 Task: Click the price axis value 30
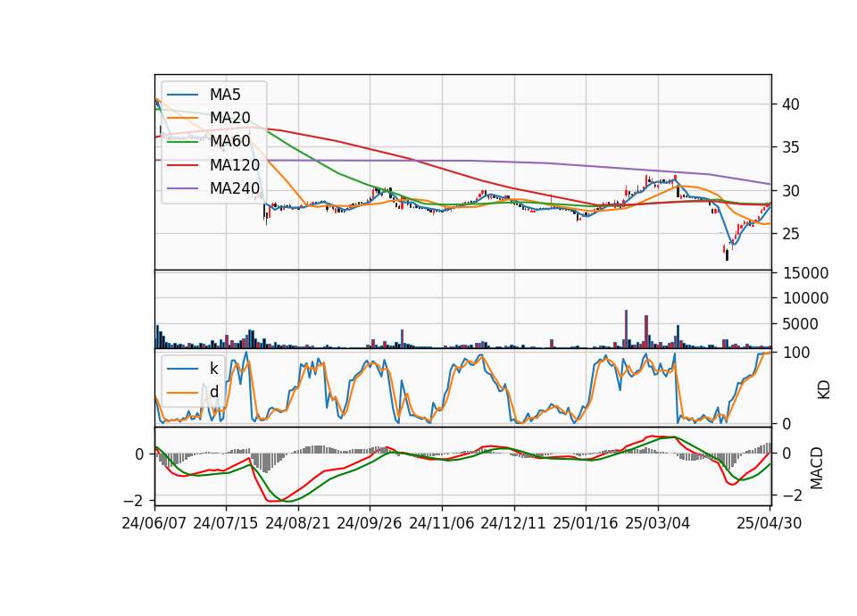click(790, 191)
